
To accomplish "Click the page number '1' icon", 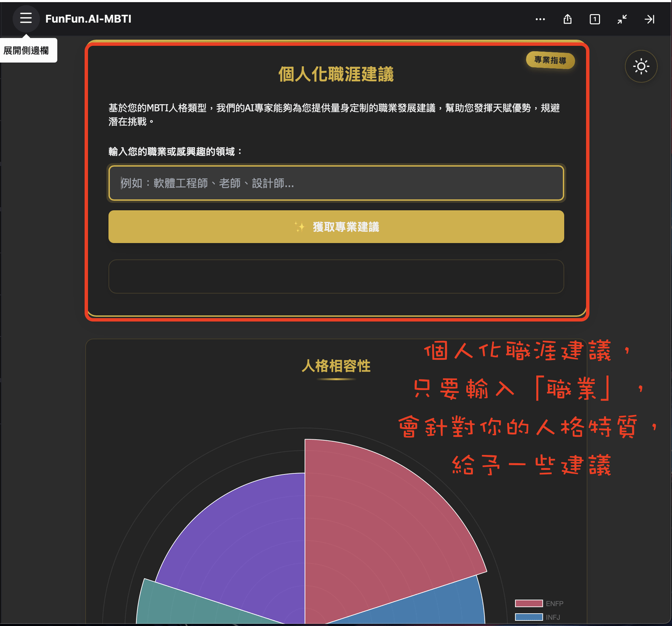I will (595, 19).
